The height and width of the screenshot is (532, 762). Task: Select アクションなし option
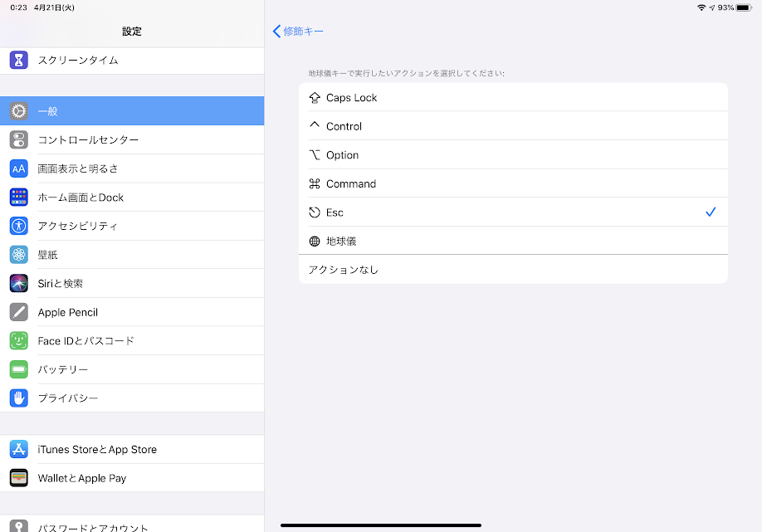[x=513, y=270]
